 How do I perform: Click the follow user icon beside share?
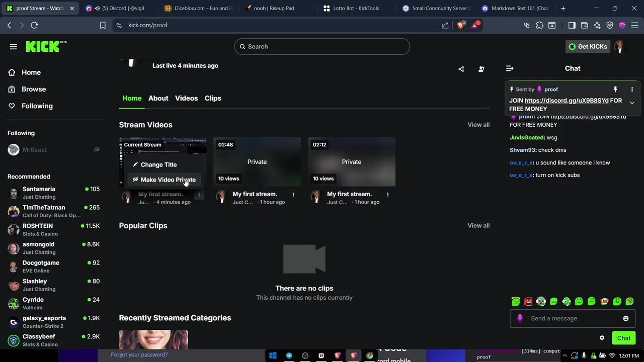click(481, 69)
